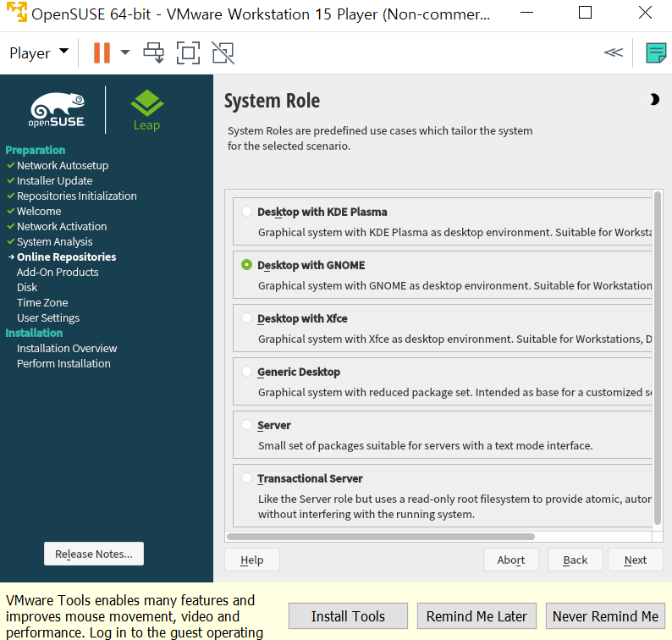Toggle the dark mode moon icon
Viewport: 672px width, 640px height.
(654, 99)
